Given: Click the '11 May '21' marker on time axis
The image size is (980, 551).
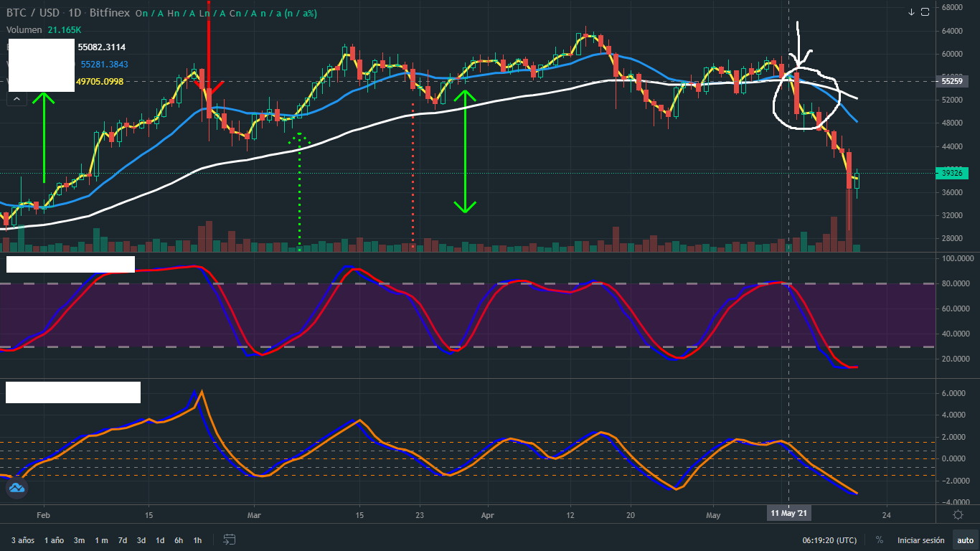Looking at the screenshot, I should (789, 513).
